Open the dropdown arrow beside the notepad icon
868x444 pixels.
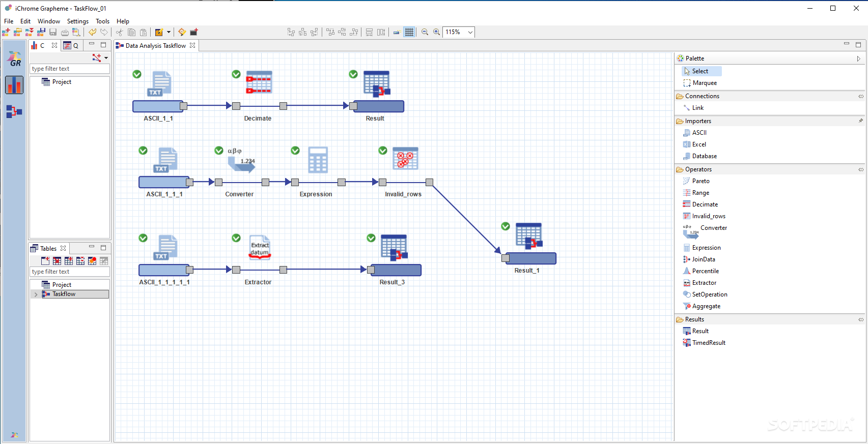pyautogui.click(x=169, y=32)
